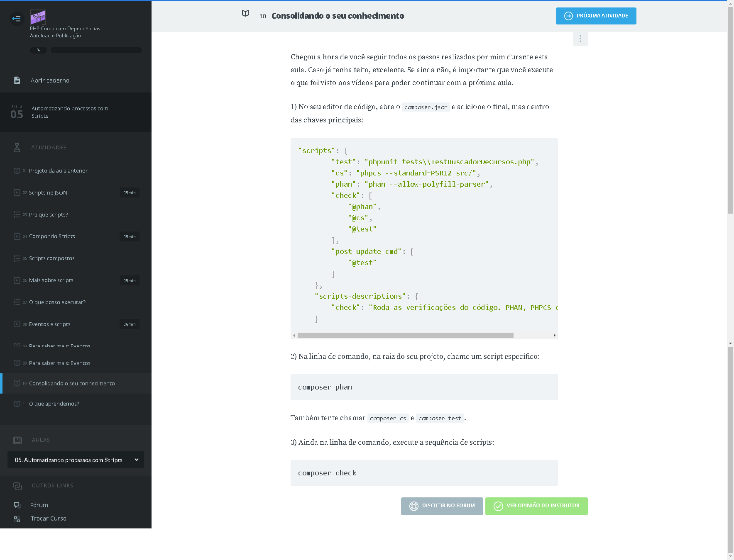Click the code block horizontal scrollbar
Screen dimensions: 734x560
pyautogui.click(x=405, y=336)
